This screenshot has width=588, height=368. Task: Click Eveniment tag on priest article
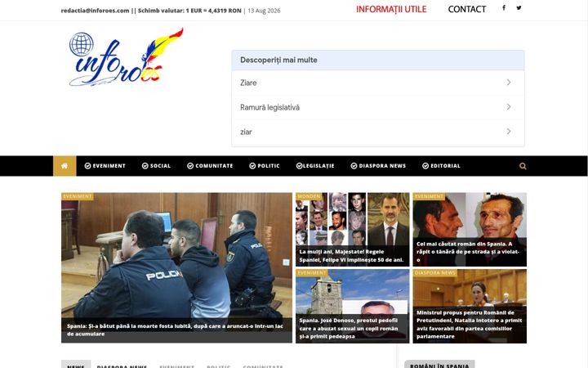pos(312,272)
